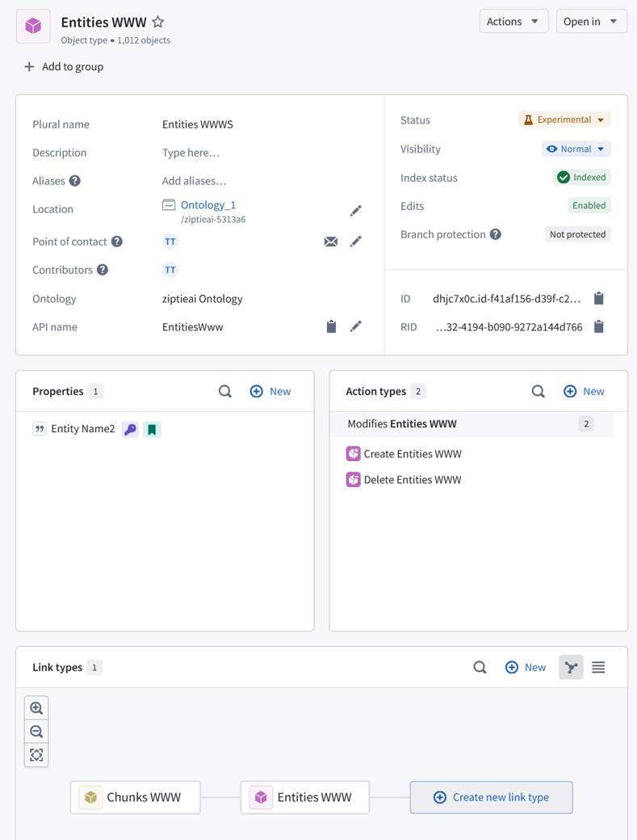Viewport: 637px width, 840px height.
Task: Search properties with magnifier icon
Action: coord(225,392)
